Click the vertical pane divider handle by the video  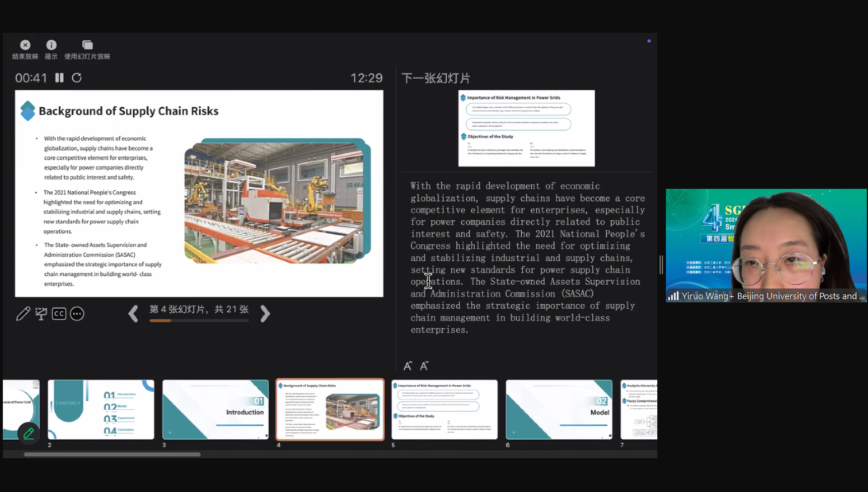click(x=661, y=265)
